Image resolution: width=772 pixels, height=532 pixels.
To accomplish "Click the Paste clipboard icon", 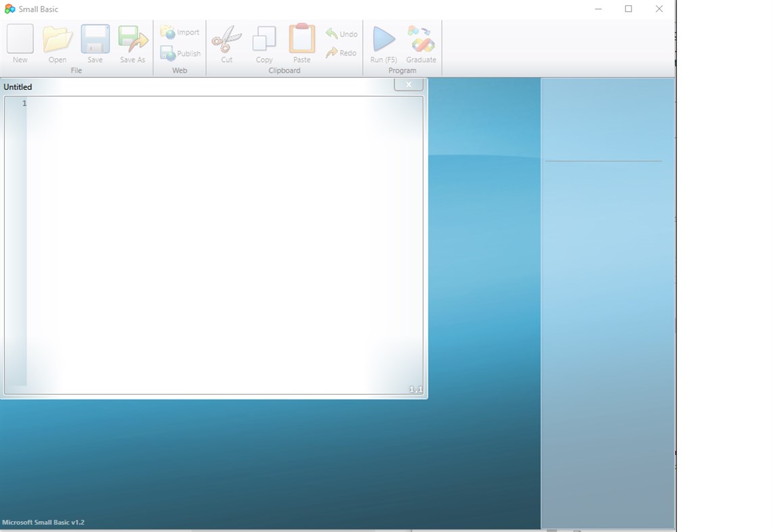I will [x=301, y=41].
